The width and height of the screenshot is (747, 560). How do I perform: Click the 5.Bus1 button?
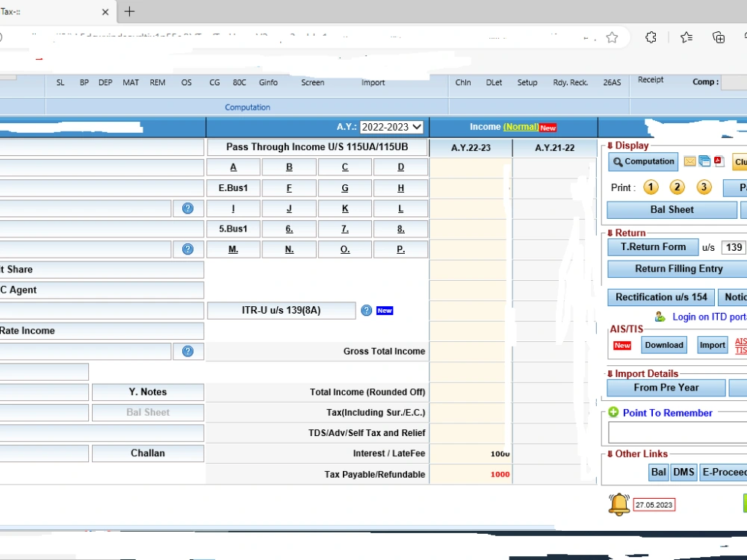point(233,229)
